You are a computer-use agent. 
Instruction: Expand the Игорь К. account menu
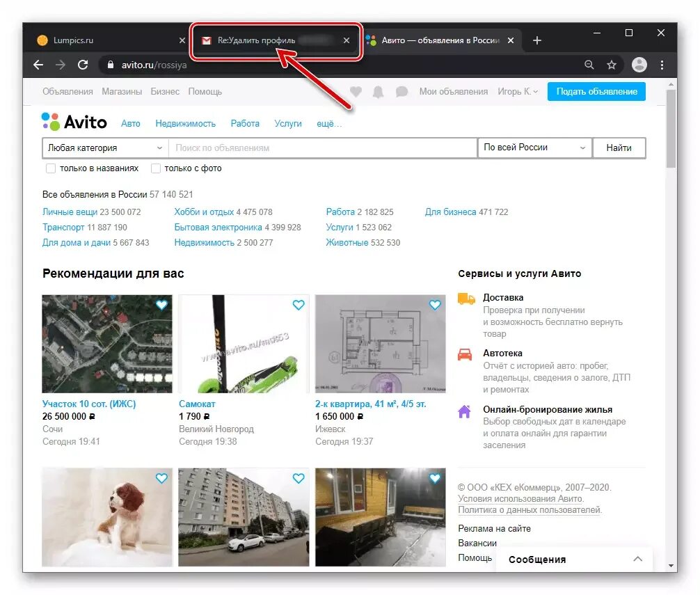pos(518,91)
